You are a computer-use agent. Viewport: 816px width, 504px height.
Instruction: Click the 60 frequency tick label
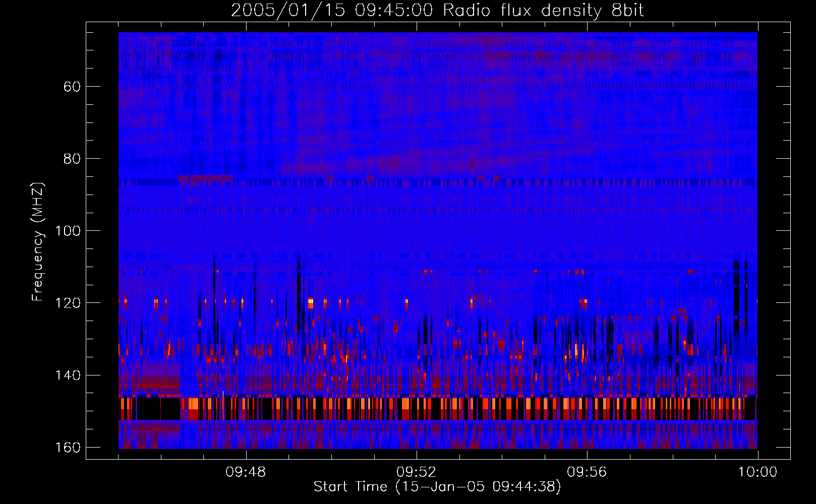click(x=72, y=87)
